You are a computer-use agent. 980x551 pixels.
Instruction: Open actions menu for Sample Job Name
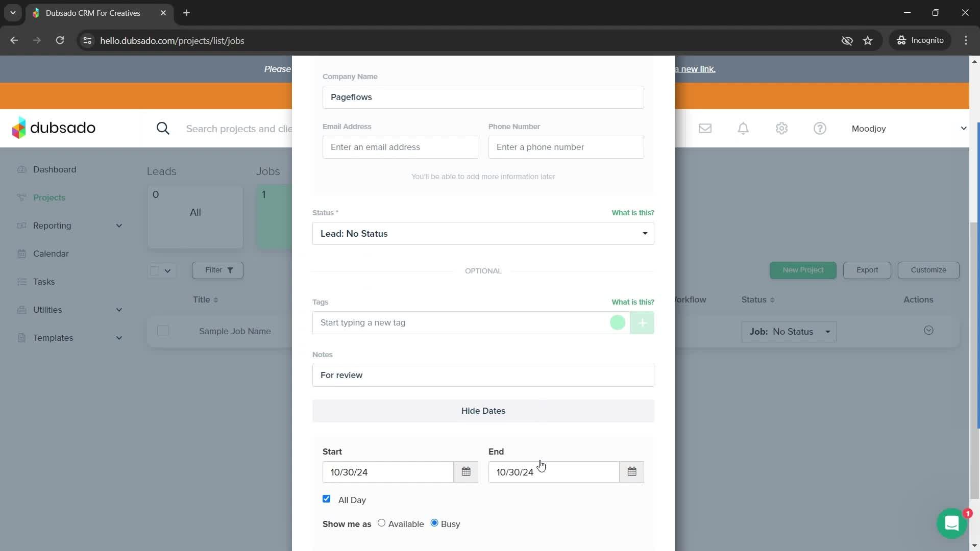928,331
